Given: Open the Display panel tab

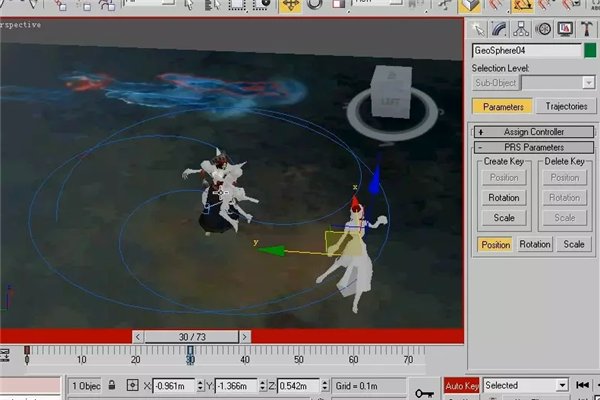Looking at the screenshot, I should pyautogui.click(x=565, y=28).
